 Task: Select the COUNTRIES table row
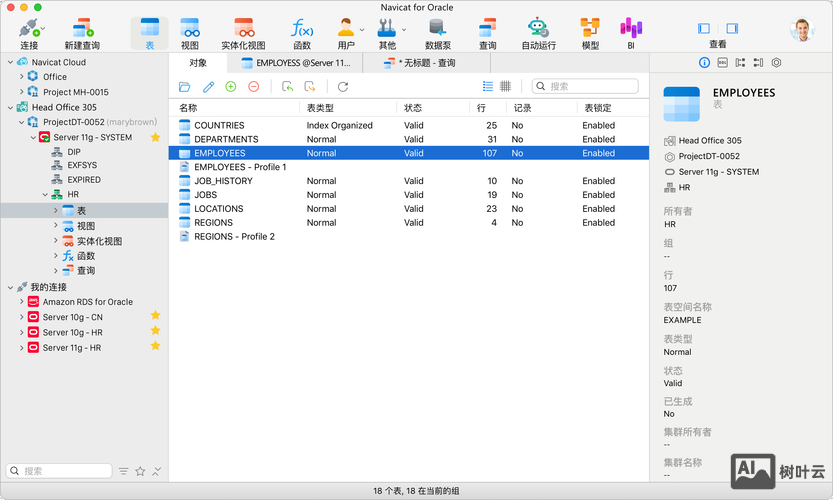(409, 125)
